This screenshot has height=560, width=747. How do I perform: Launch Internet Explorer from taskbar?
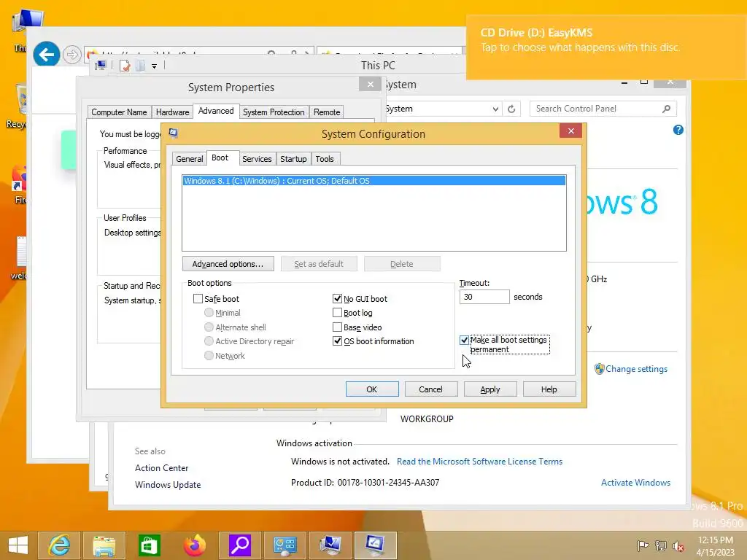pos(59,545)
